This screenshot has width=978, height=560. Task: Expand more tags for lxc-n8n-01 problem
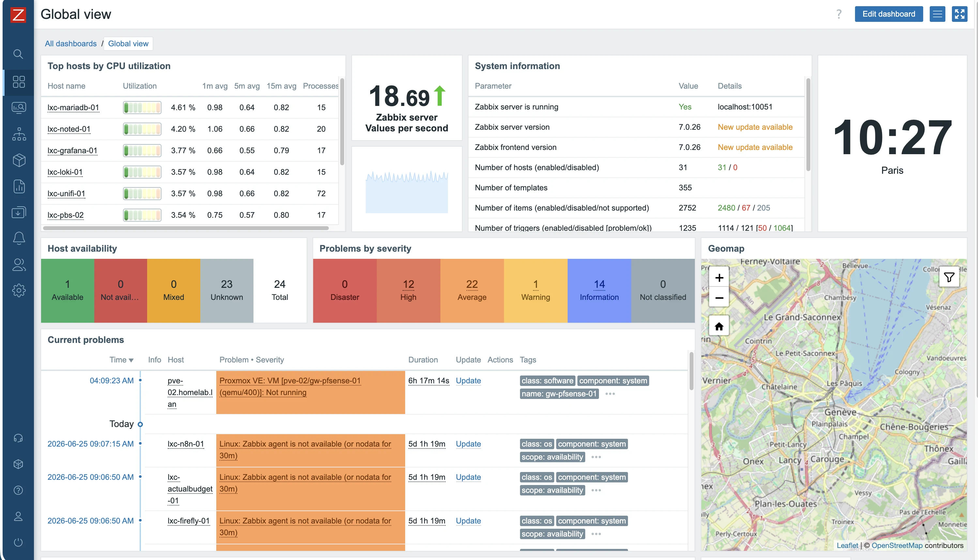[x=596, y=457]
